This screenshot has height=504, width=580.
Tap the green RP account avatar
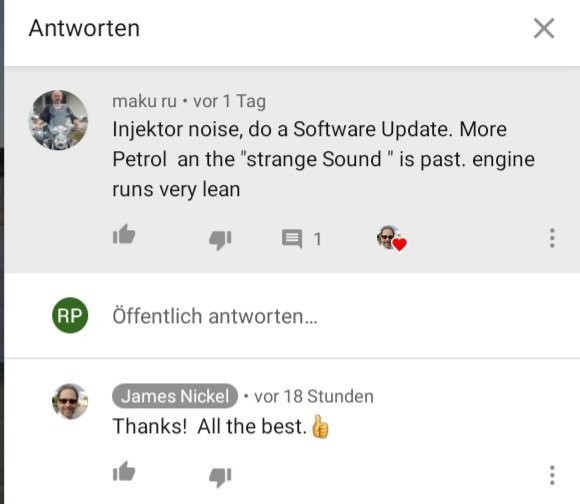[70, 315]
